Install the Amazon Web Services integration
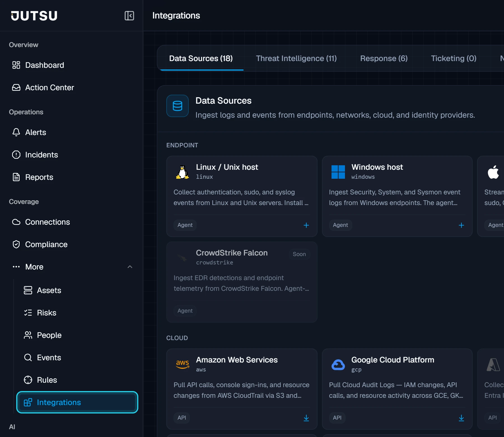This screenshot has width=504, height=437. 306,418
